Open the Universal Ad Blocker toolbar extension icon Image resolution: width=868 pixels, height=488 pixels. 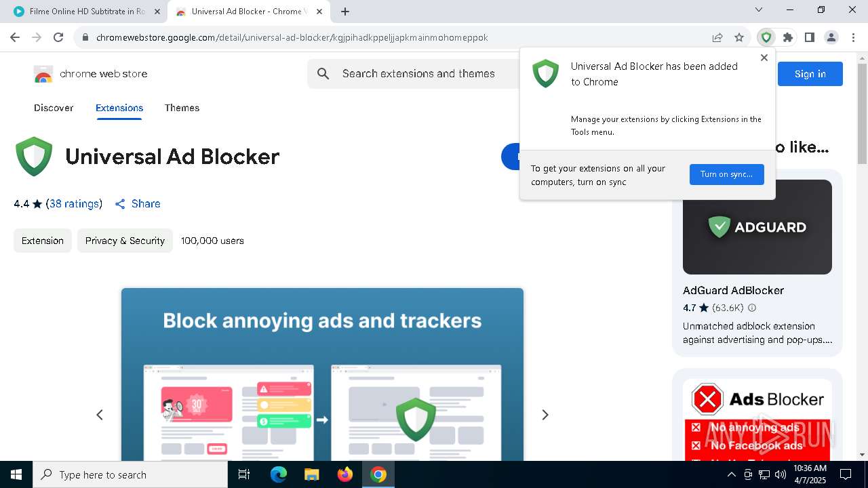pyautogui.click(x=766, y=37)
